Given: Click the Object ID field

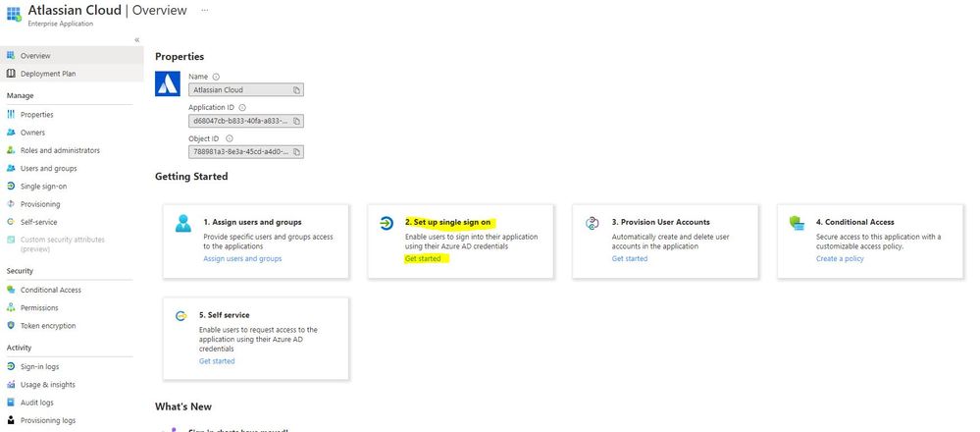Looking at the screenshot, I should pyautogui.click(x=246, y=152).
